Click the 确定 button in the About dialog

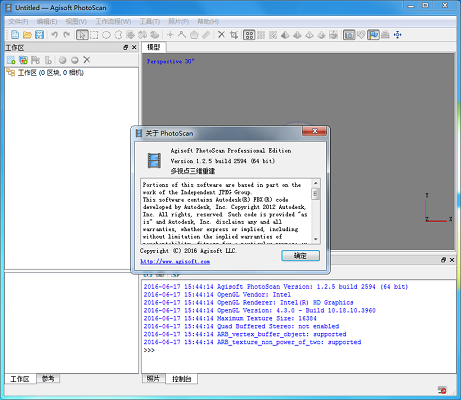tap(300, 256)
